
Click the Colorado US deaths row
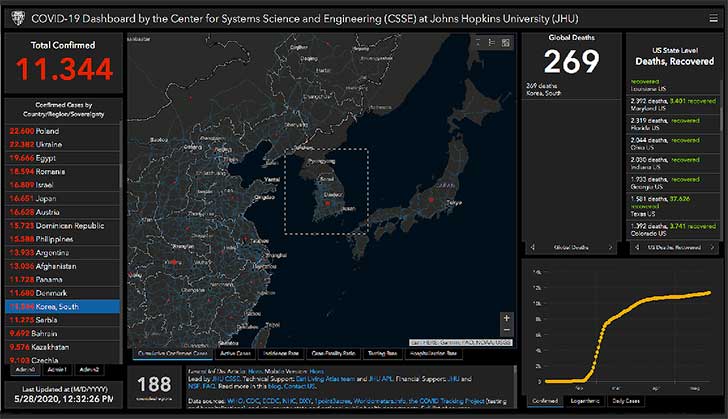pyautogui.click(x=673, y=229)
